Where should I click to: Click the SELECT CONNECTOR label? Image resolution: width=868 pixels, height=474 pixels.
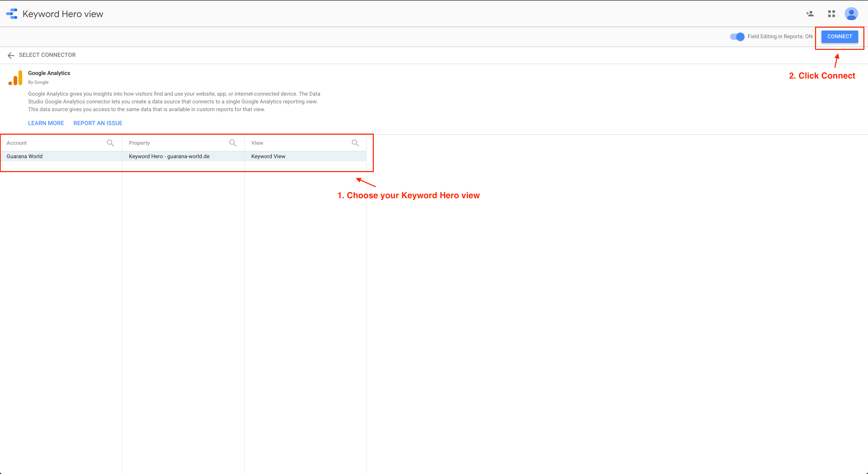click(x=47, y=55)
